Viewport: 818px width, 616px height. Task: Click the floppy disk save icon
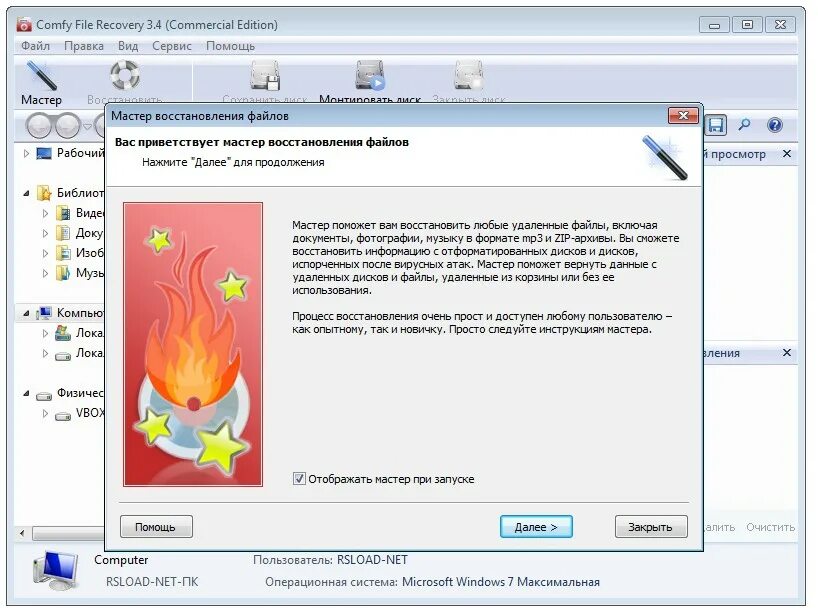[716, 125]
